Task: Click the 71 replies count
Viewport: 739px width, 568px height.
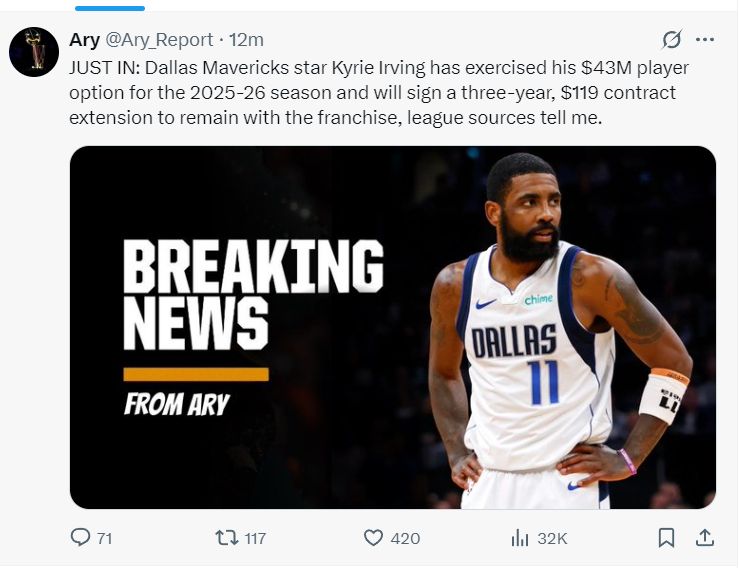Action: tap(105, 538)
